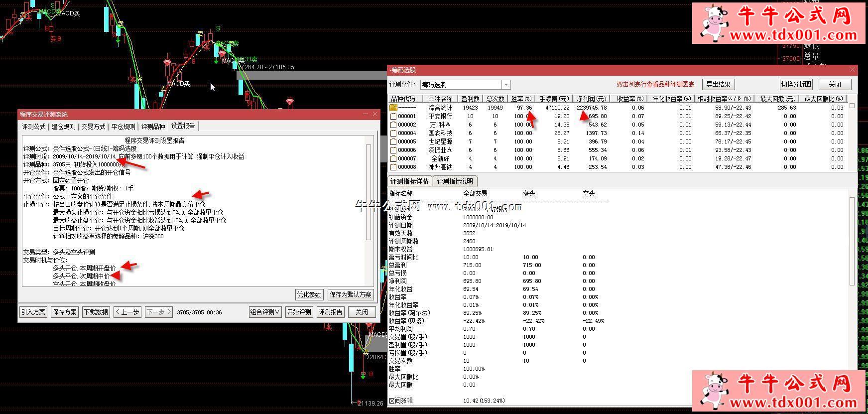Select the 神州高铁 row name
868x414 pixels.
tap(440, 167)
